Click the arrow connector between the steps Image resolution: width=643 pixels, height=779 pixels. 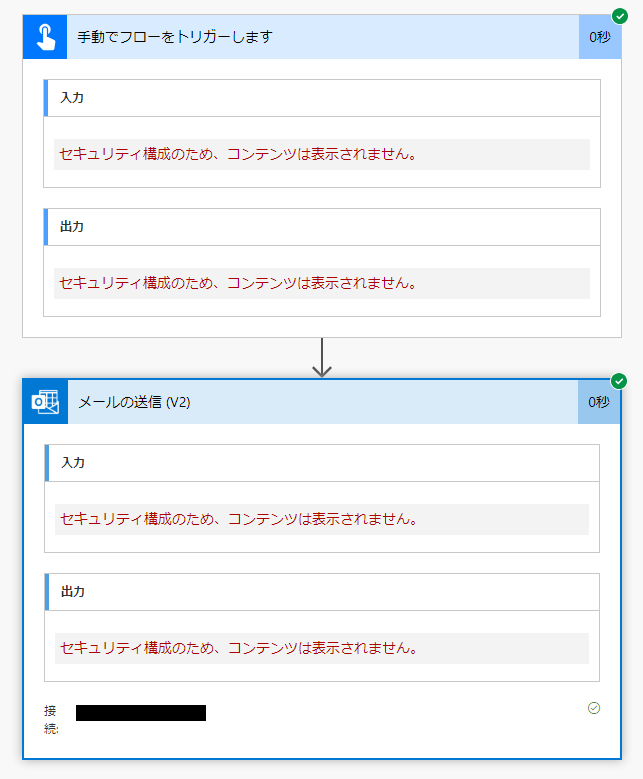point(321,358)
